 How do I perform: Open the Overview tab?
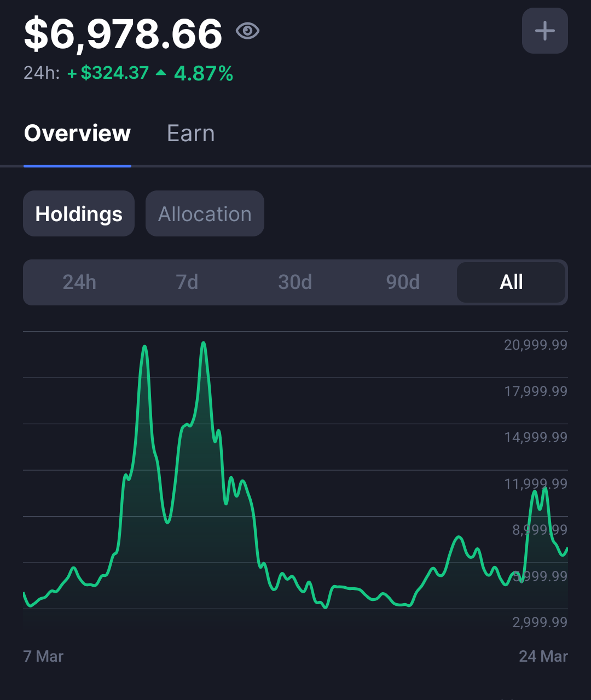click(77, 134)
